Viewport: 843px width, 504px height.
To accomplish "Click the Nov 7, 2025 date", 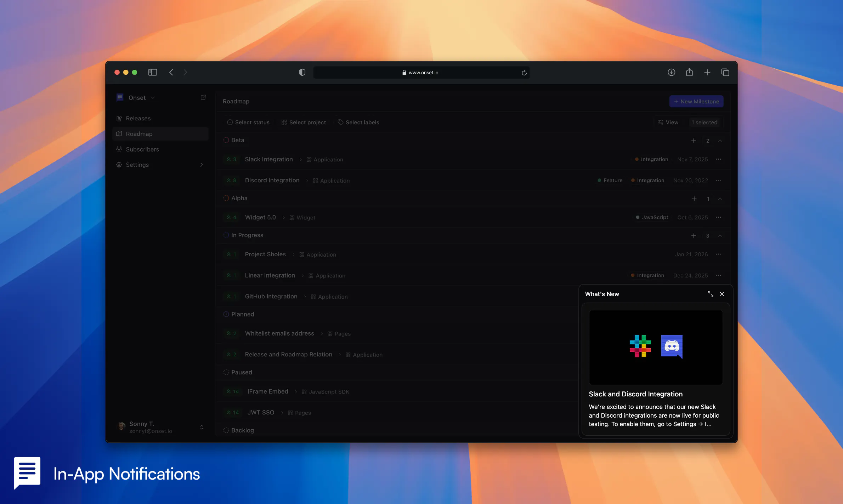I will coord(692,160).
